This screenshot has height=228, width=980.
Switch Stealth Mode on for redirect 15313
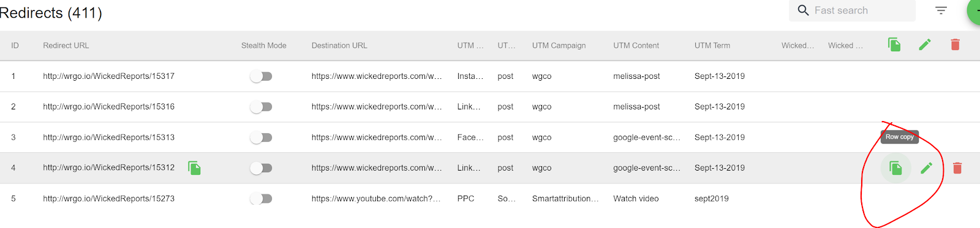click(x=261, y=138)
